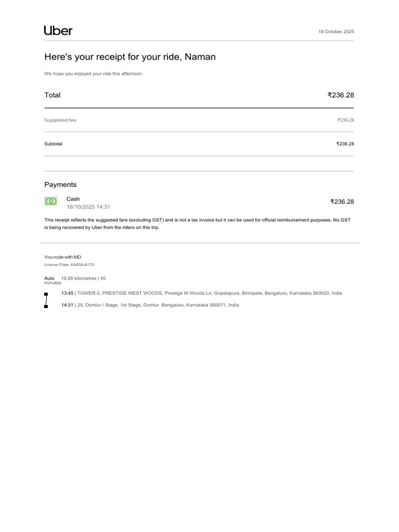Click the Payments section heading
Viewport: 399px width, 532px height.
coord(60,184)
